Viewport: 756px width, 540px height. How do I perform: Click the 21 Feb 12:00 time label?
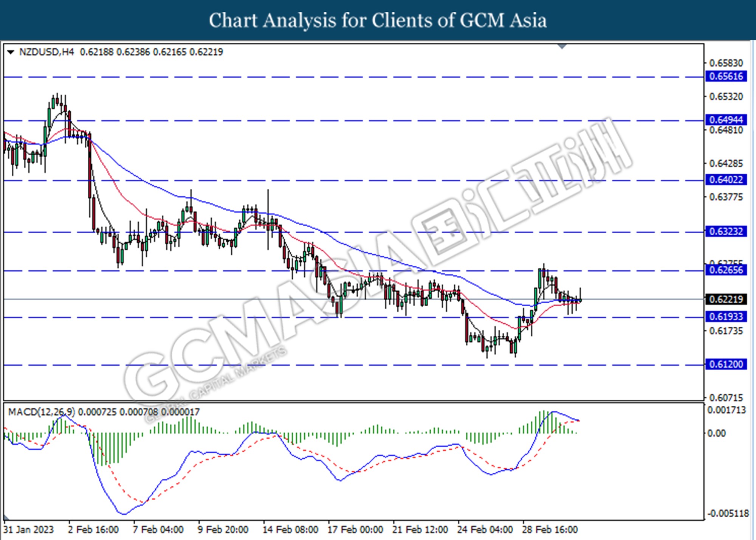point(420,529)
